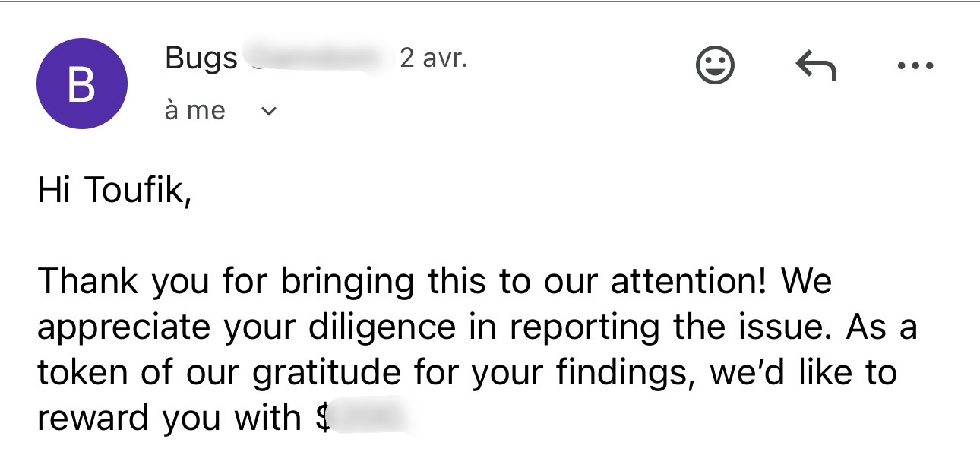Tap the purple B sender avatar

click(x=81, y=84)
